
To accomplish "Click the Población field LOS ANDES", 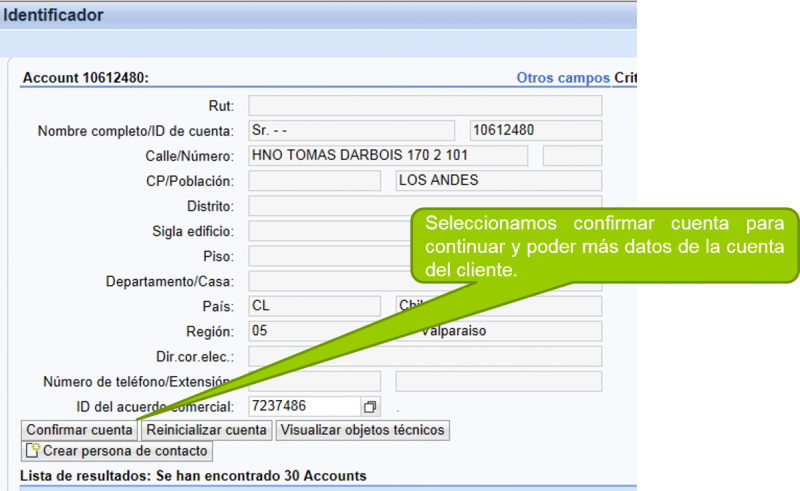I will click(498, 181).
